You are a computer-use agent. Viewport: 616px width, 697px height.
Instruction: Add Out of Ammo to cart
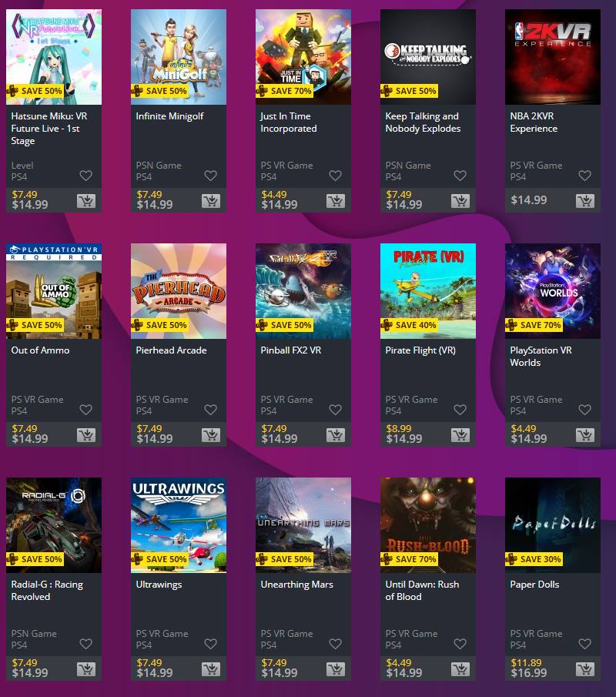tap(86, 435)
